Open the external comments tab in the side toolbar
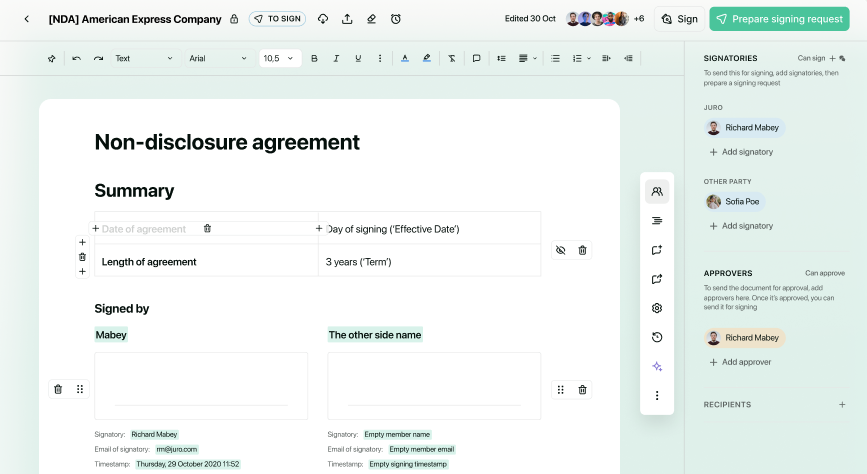This screenshot has width=867, height=474. (657, 279)
